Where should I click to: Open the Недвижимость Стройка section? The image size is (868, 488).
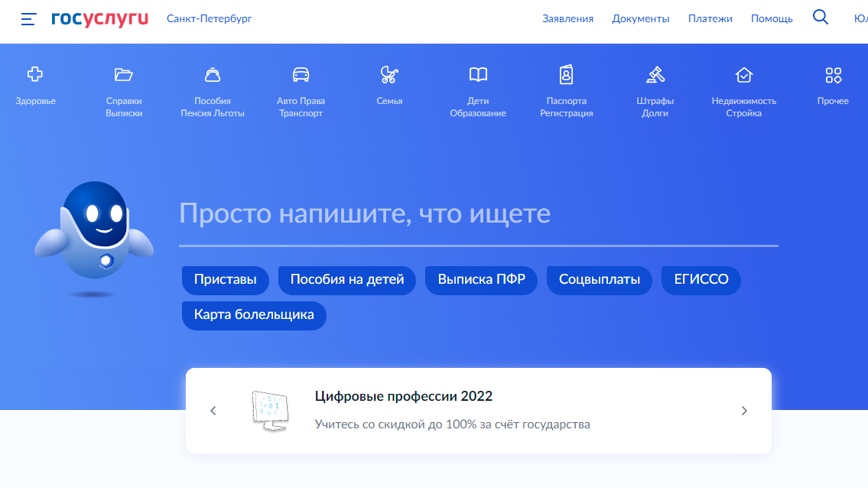tap(743, 84)
